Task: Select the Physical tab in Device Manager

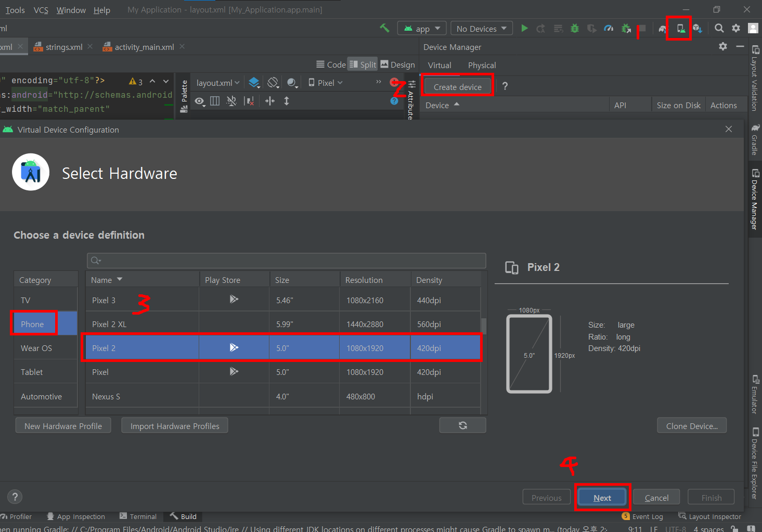Action: point(482,65)
